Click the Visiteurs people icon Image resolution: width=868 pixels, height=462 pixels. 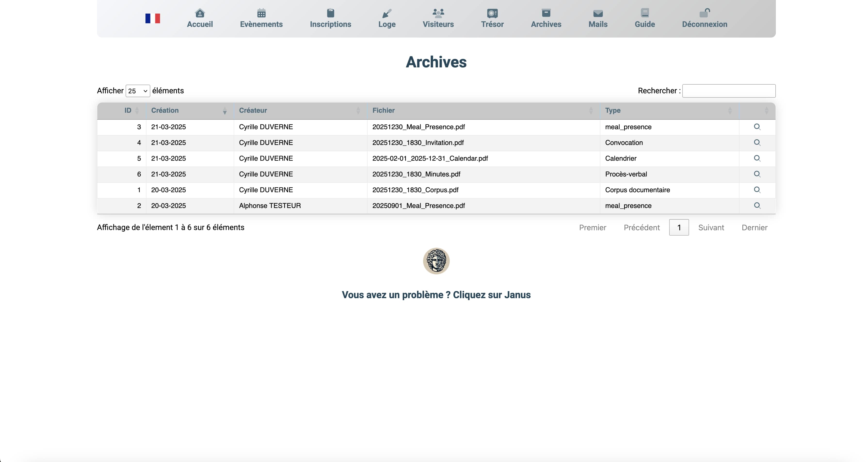(438, 13)
